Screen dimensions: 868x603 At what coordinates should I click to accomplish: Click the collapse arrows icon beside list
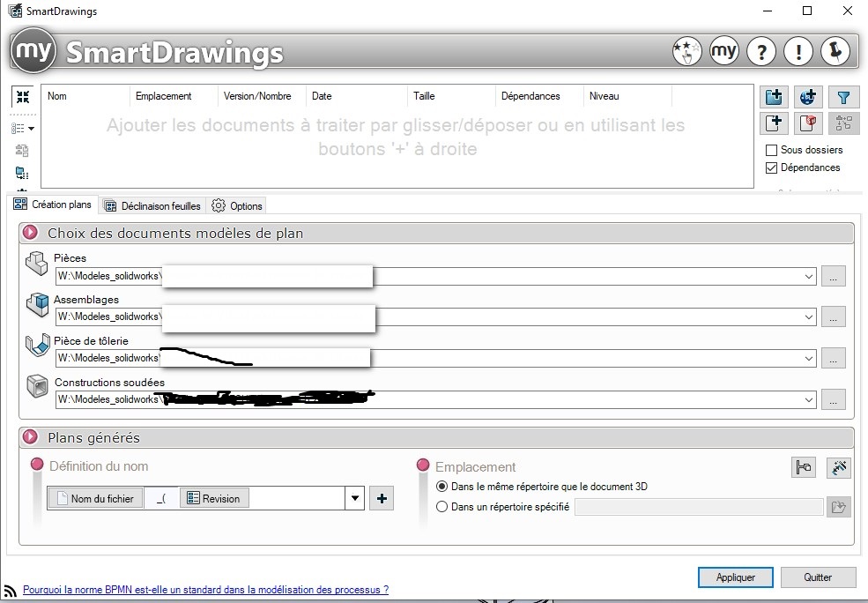click(23, 97)
